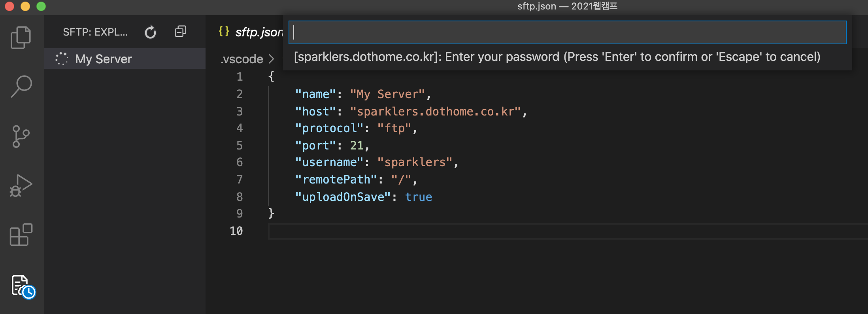The width and height of the screenshot is (868, 314).
Task: Open the Search view in activity bar
Action: 21,87
